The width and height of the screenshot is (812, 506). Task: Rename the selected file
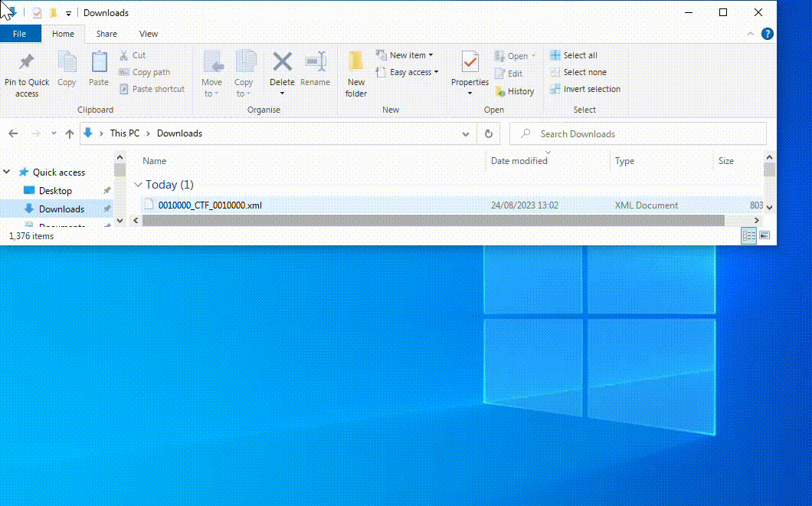click(315, 68)
